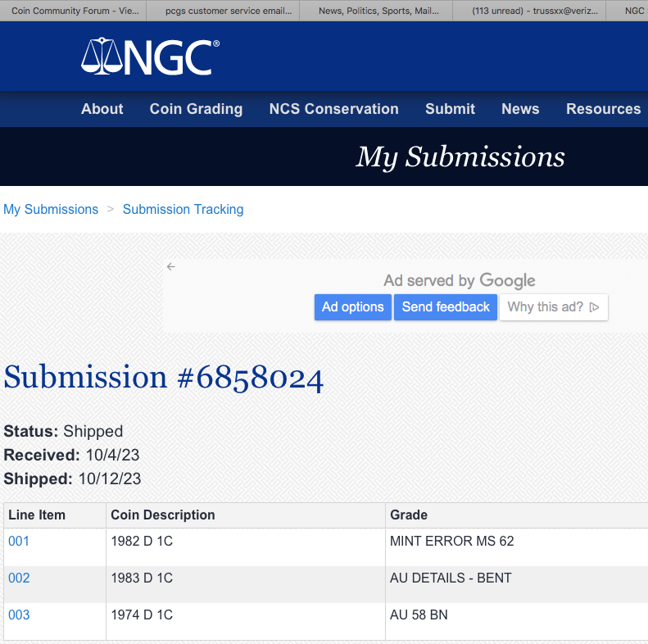Open line item 002 link
This screenshot has width=648, height=644.
click(x=19, y=578)
